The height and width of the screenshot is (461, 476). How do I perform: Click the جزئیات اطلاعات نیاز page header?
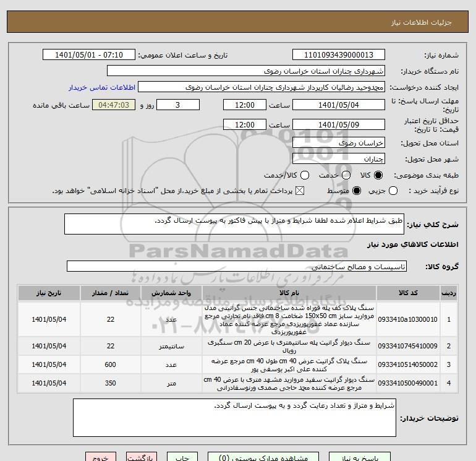pos(422,22)
